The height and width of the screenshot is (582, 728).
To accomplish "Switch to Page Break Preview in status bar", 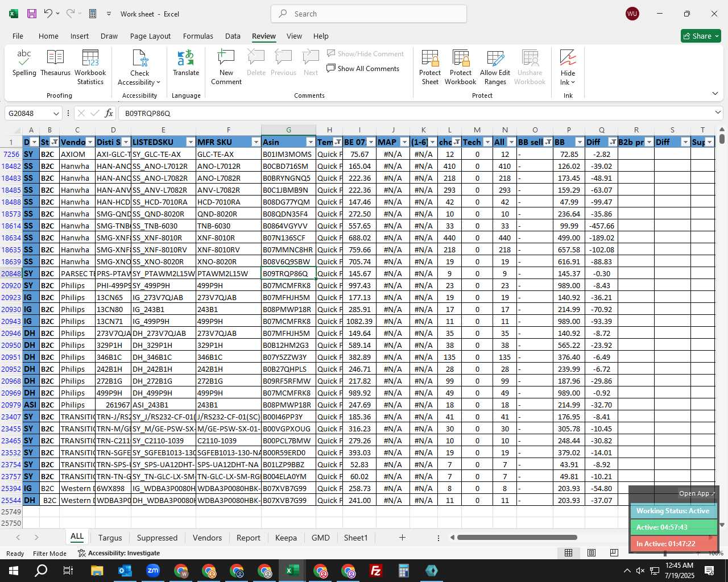I will coord(614,553).
